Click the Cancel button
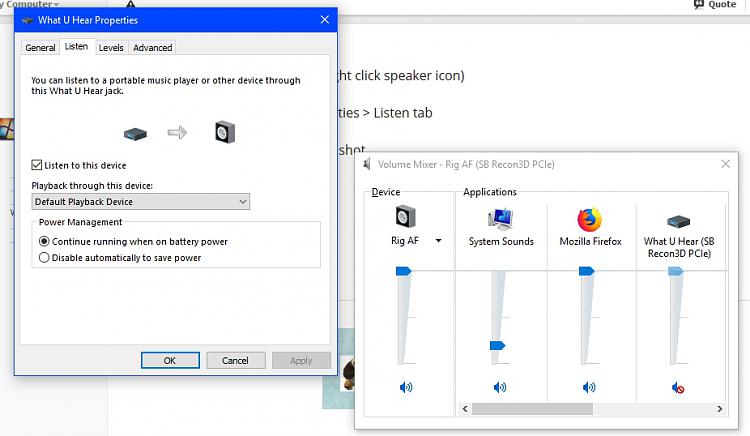Image resolution: width=750 pixels, height=436 pixels. coord(235,360)
